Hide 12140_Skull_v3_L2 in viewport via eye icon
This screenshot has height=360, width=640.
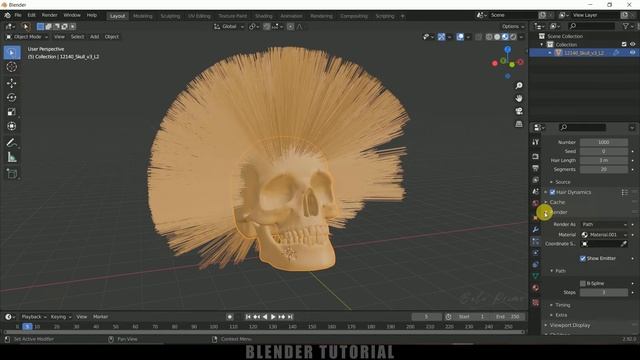(632, 53)
